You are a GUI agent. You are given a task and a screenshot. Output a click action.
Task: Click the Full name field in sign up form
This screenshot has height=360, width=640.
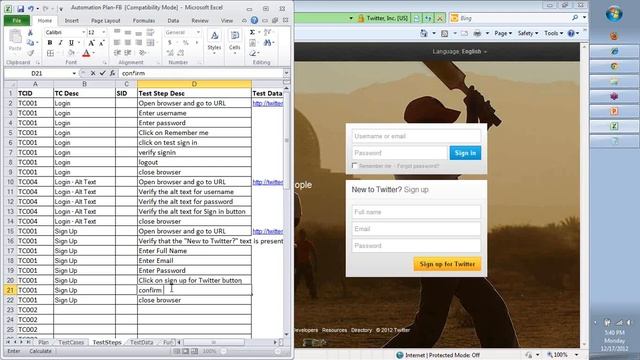(x=416, y=212)
